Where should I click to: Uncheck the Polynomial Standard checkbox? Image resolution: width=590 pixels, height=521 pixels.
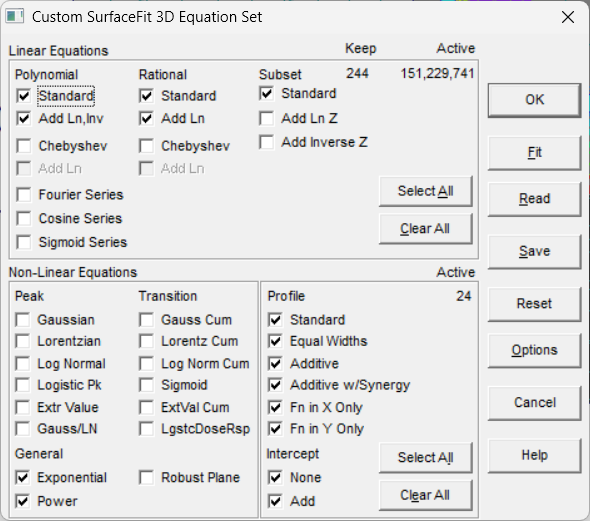[x=24, y=96]
